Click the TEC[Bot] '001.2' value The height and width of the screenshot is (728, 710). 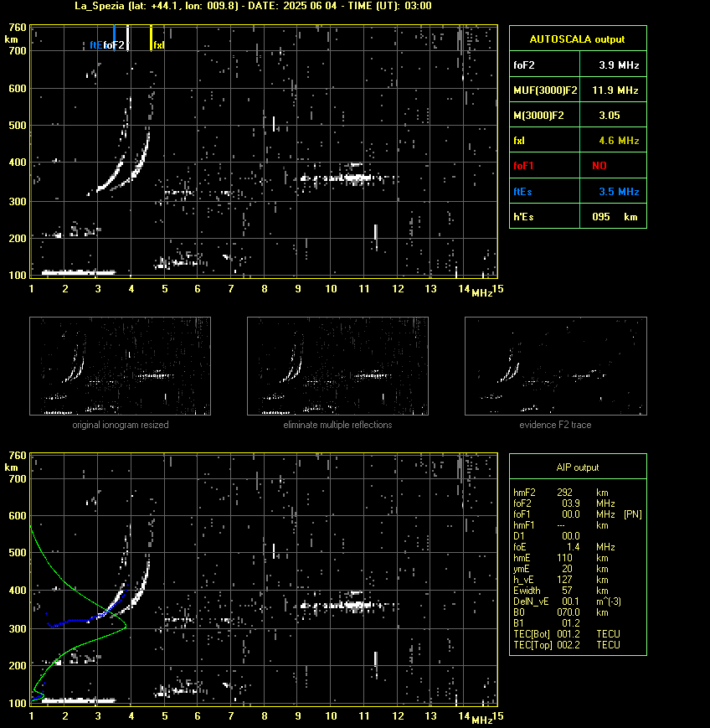tap(569, 634)
